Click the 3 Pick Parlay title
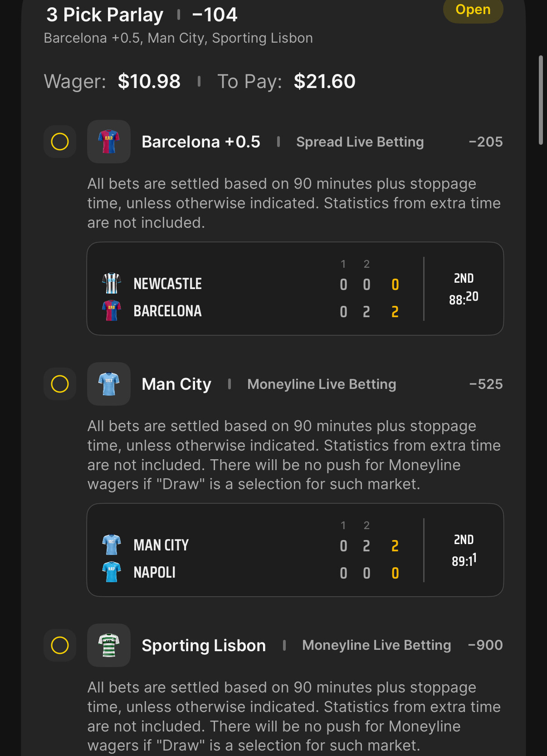The width and height of the screenshot is (547, 756). 105,15
